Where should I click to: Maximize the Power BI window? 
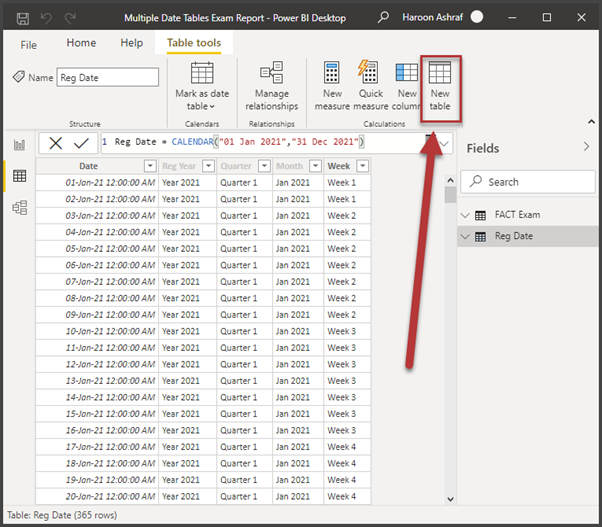click(x=547, y=17)
